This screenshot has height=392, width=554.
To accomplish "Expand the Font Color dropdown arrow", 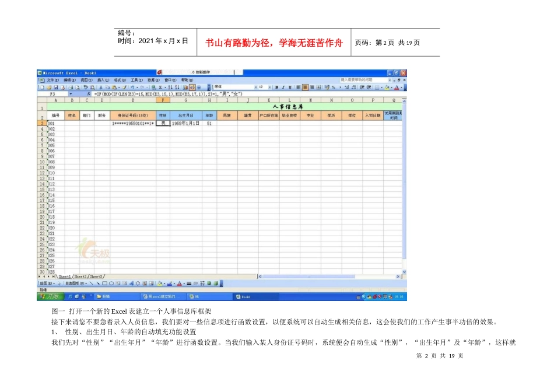I will (401, 87).
